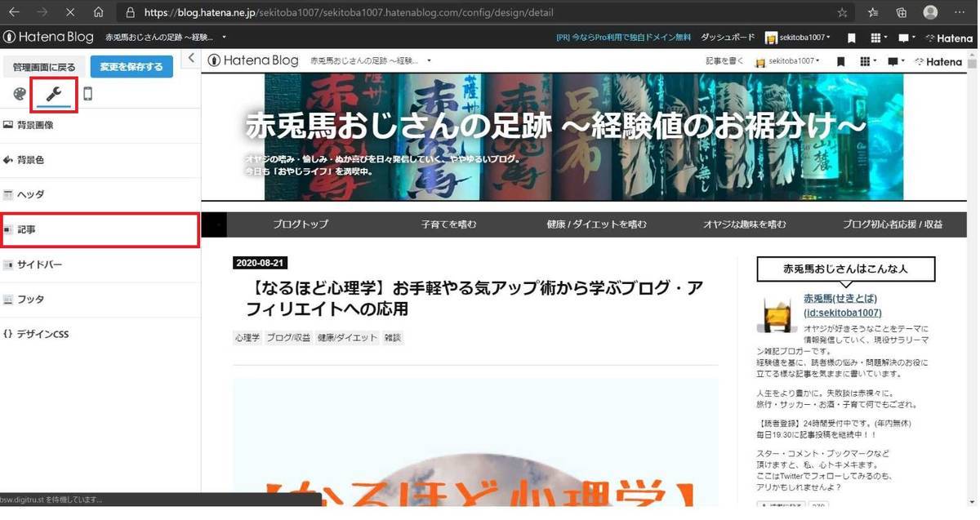Screen dimensions: 980x520
Task: Select the ブログトップ navigation item
Action: (x=301, y=224)
